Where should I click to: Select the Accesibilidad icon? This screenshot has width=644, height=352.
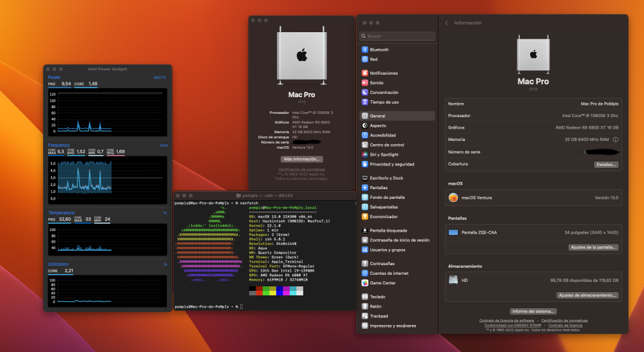pos(365,135)
